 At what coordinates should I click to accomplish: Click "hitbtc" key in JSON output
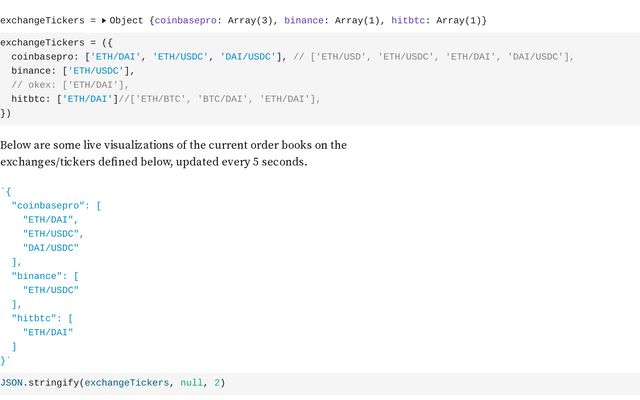(x=36, y=318)
